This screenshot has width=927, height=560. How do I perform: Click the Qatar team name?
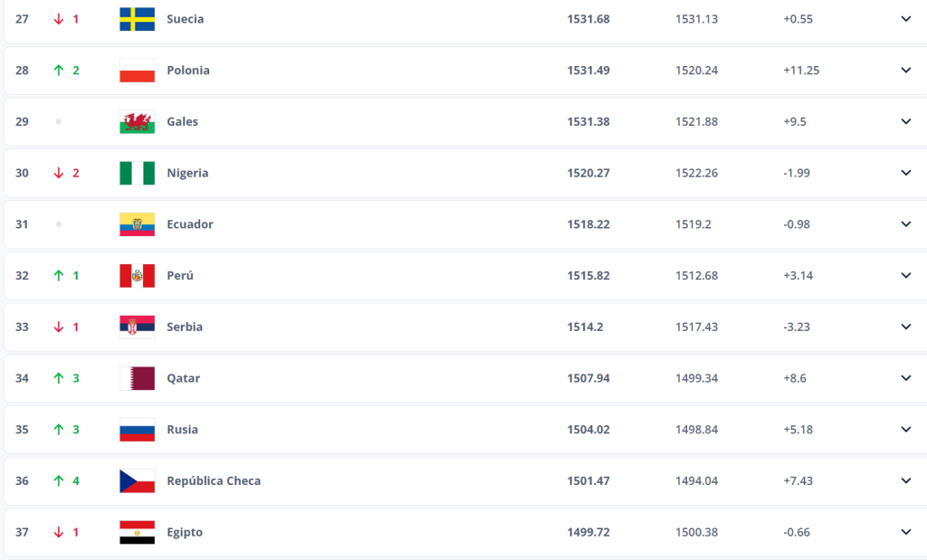click(x=183, y=378)
